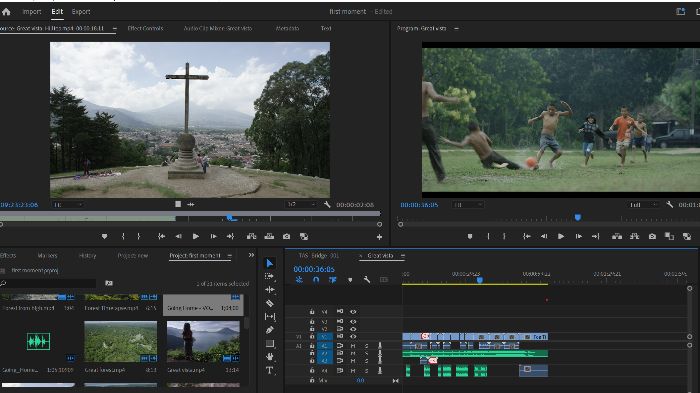Click the Program monitor playhead

[x=578, y=217]
